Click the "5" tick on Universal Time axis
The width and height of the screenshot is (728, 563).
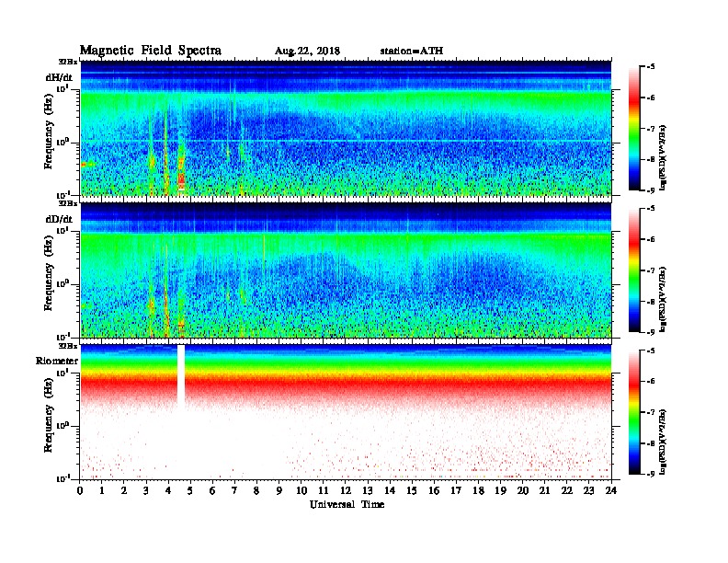190,490
